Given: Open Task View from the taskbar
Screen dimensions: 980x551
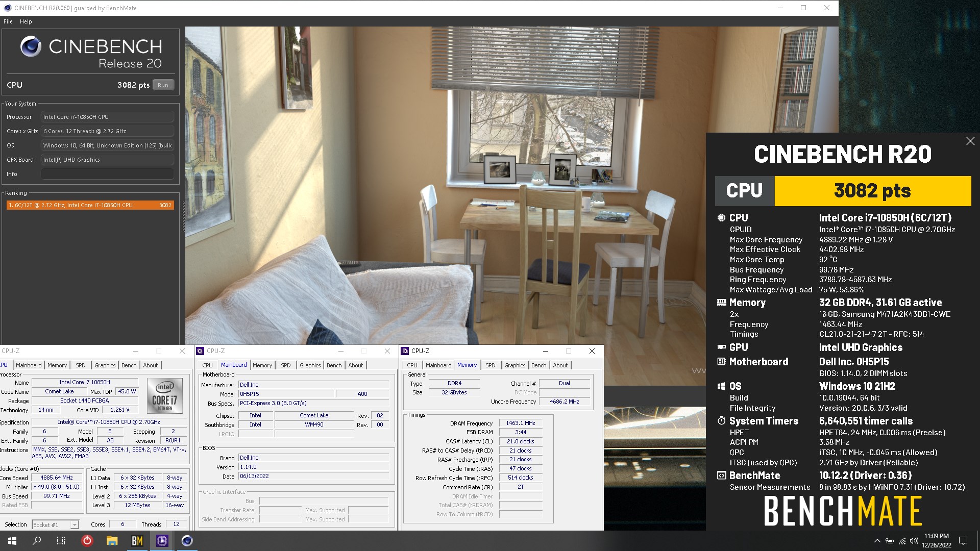Looking at the screenshot, I should point(61,541).
